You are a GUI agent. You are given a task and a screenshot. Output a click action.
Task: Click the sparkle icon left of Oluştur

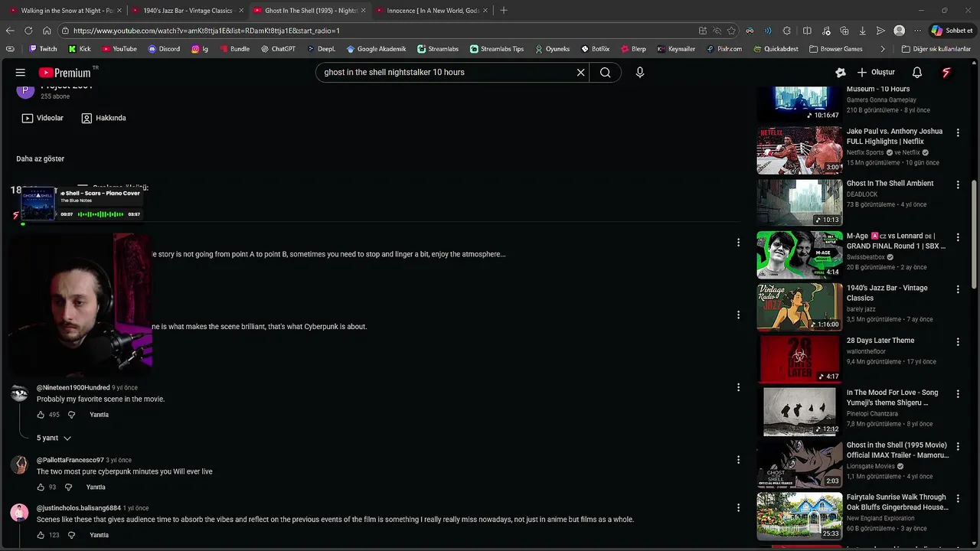coord(841,73)
